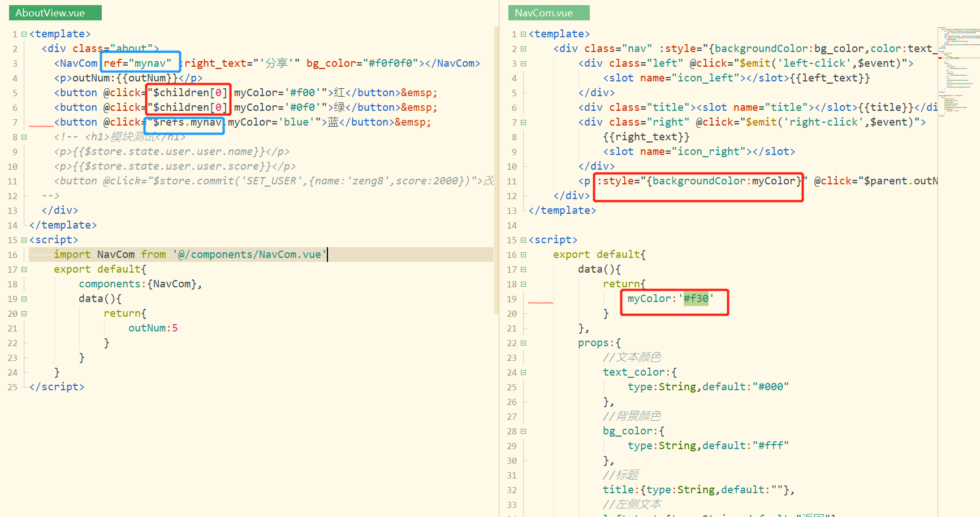Screen dimensions: 980x517
Task: Click line number 16 in AboutView gutter
Action: pyautogui.click(x=12, y=255)
